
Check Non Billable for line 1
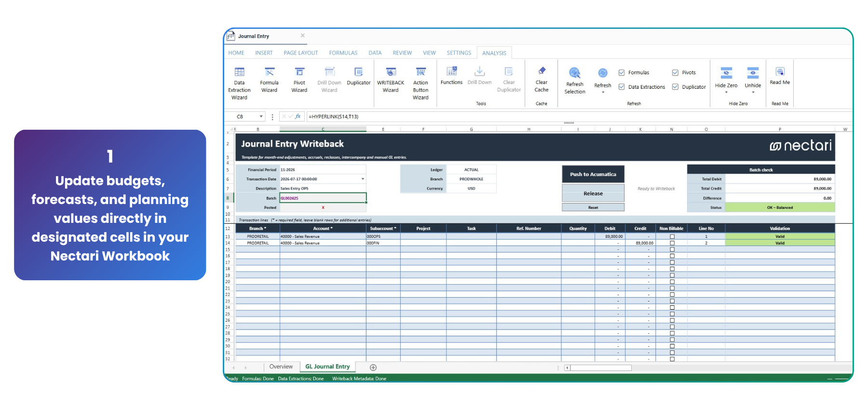(672, 237)
